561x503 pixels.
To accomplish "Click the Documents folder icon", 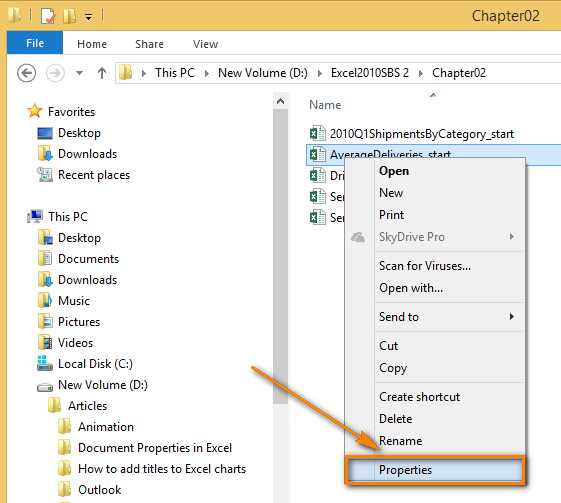I will (45, 258).
